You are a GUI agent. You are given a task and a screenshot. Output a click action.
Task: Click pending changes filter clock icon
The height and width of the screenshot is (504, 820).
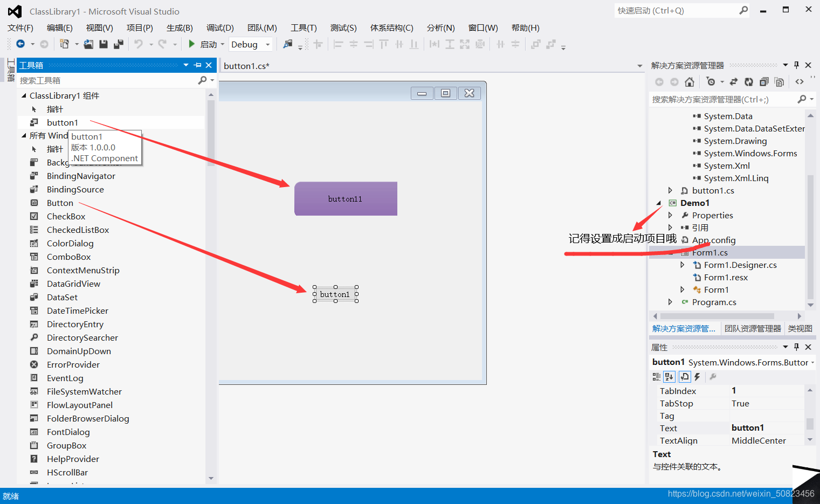[x=711, y=82]
